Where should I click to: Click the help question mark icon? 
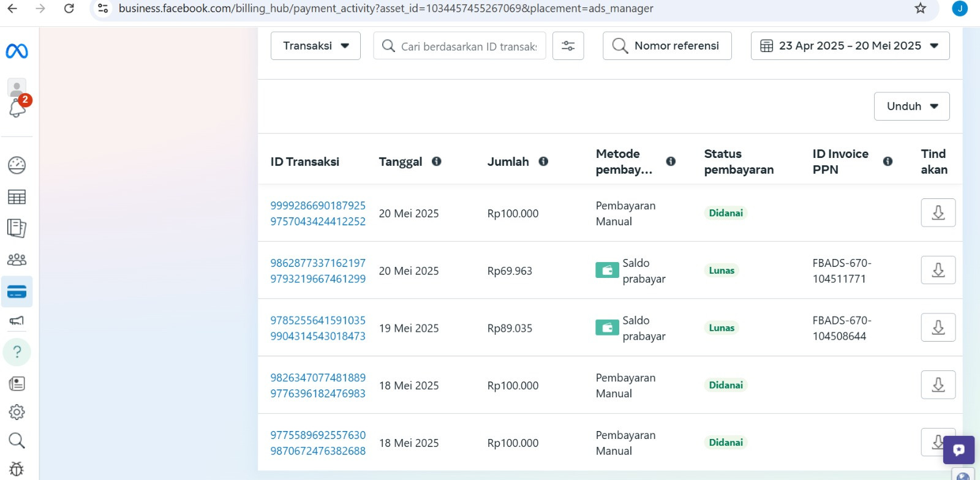click(17, 352)
